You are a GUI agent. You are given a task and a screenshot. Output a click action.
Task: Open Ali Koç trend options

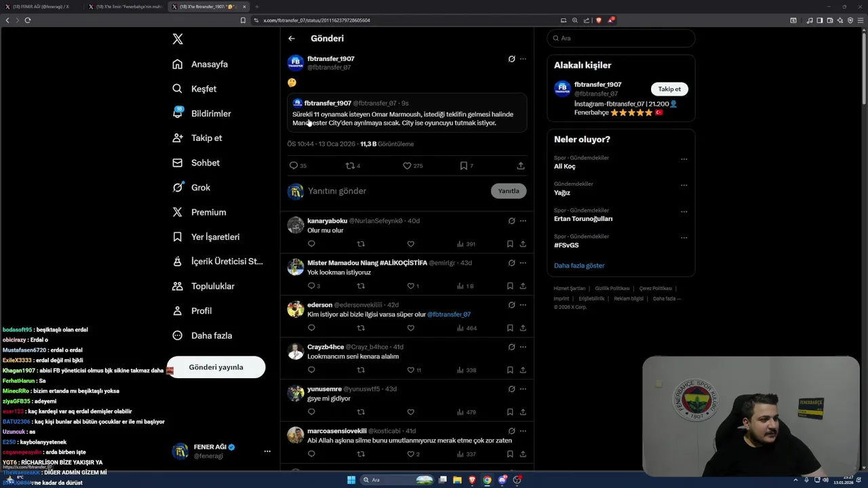[x=684, y=159]
